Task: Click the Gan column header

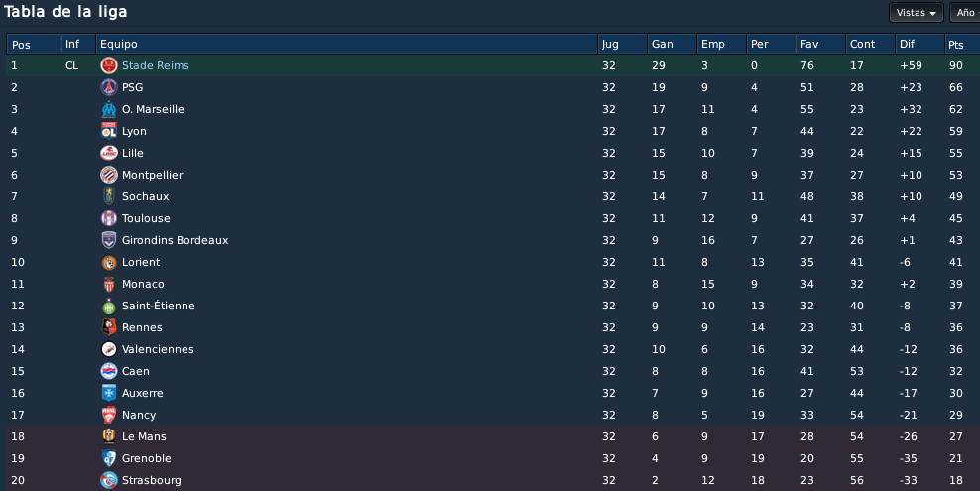Action: [x=672, y=44]
